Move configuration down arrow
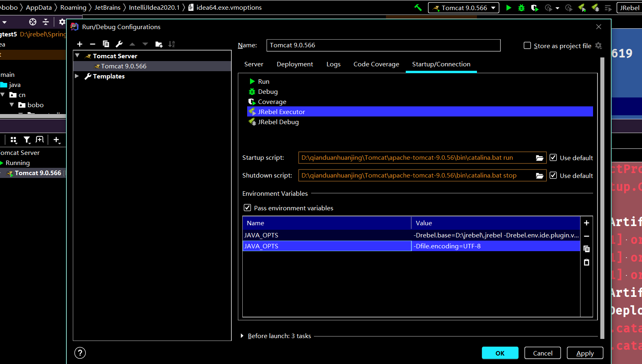Viewport: 642px width, 364px height. click(x=145, y=44)
